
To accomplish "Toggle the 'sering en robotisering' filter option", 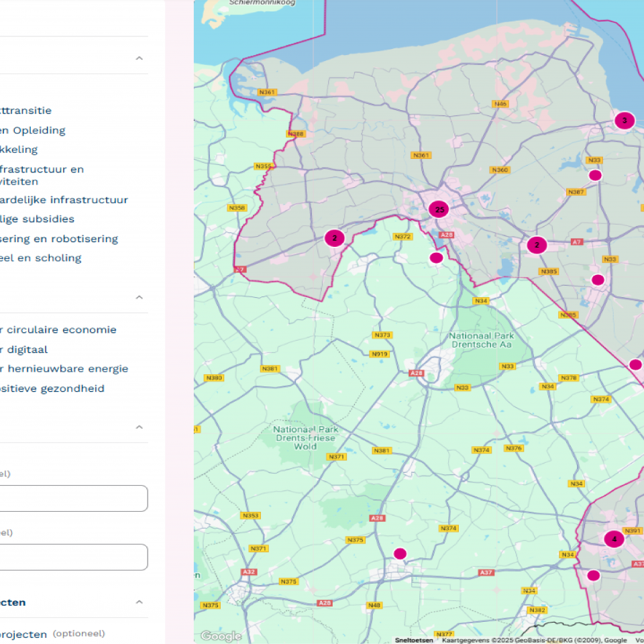I will (59, 239).
